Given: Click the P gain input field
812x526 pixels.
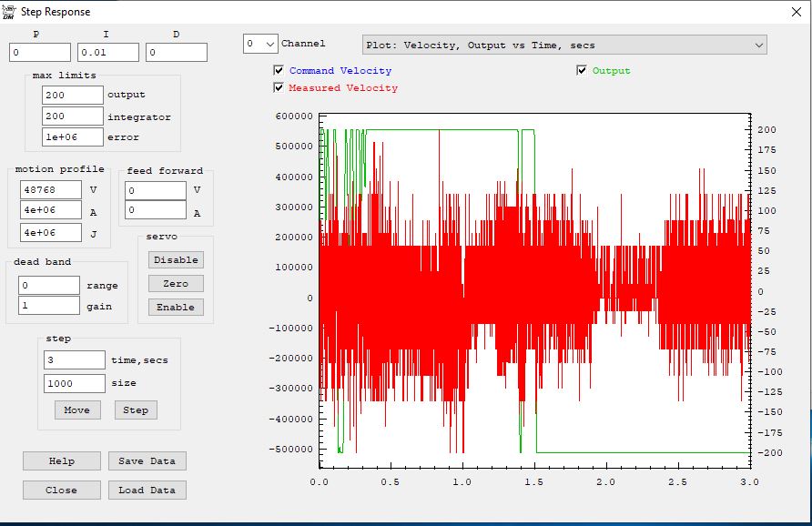Looking at the screenshot, I should (40, 53).
